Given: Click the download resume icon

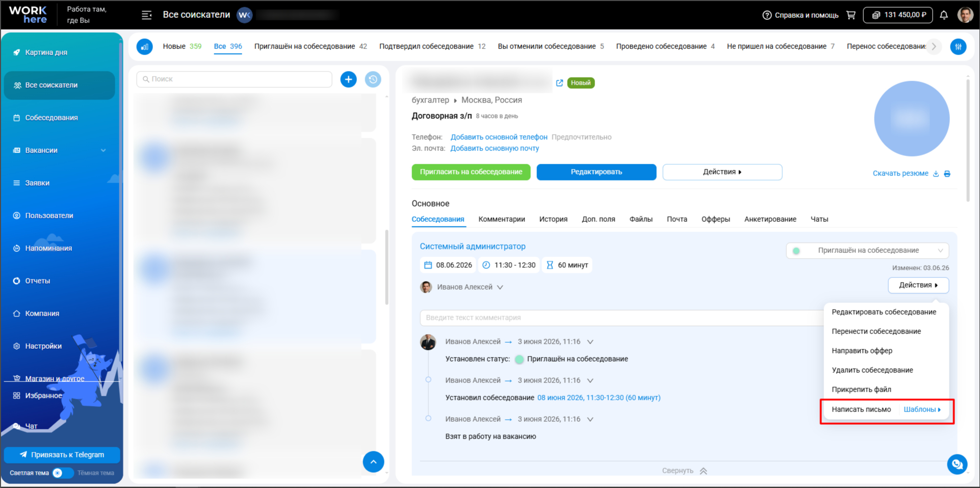Looking at the screenshot, I should 936,174.
